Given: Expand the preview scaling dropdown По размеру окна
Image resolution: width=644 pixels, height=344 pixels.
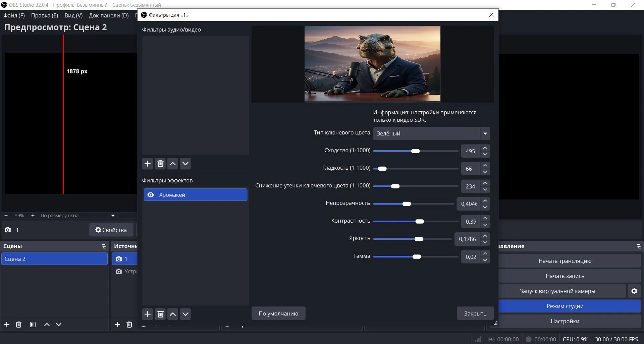Looking at the screenshot, I should point(113,216).
